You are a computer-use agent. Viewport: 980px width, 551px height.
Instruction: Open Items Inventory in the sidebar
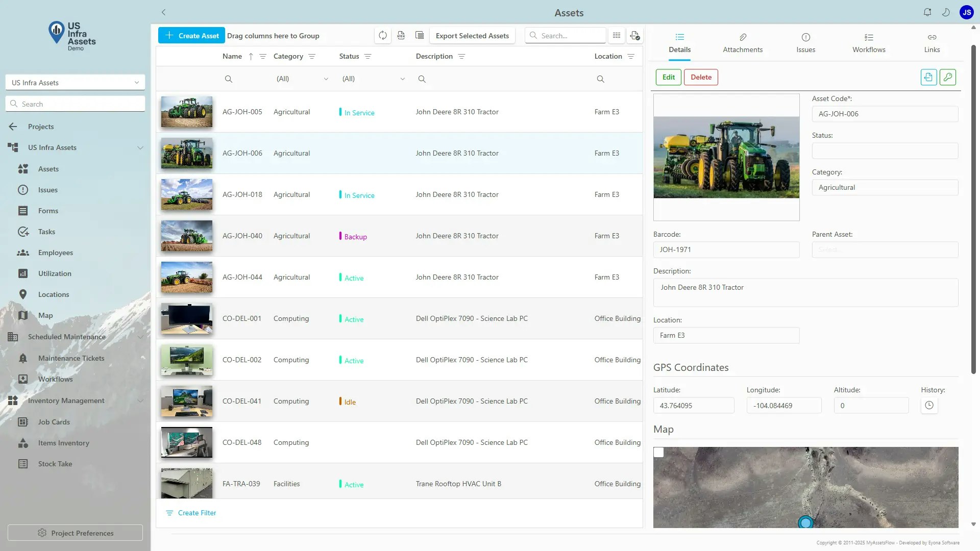tap(63, 443)
